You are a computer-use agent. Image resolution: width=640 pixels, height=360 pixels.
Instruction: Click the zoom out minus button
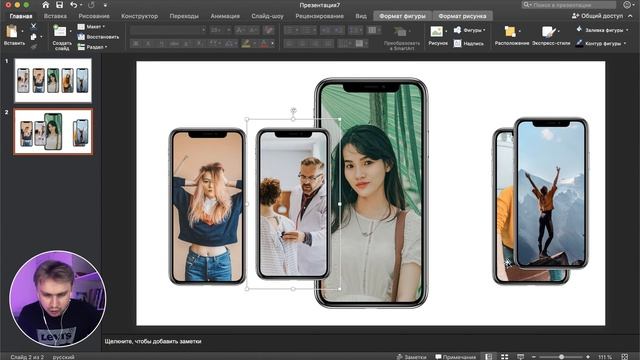coord(533,357)
